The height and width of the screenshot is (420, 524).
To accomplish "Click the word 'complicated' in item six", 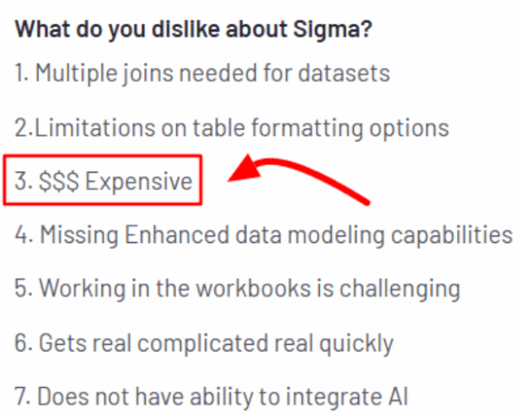I will tap(202, 344).
